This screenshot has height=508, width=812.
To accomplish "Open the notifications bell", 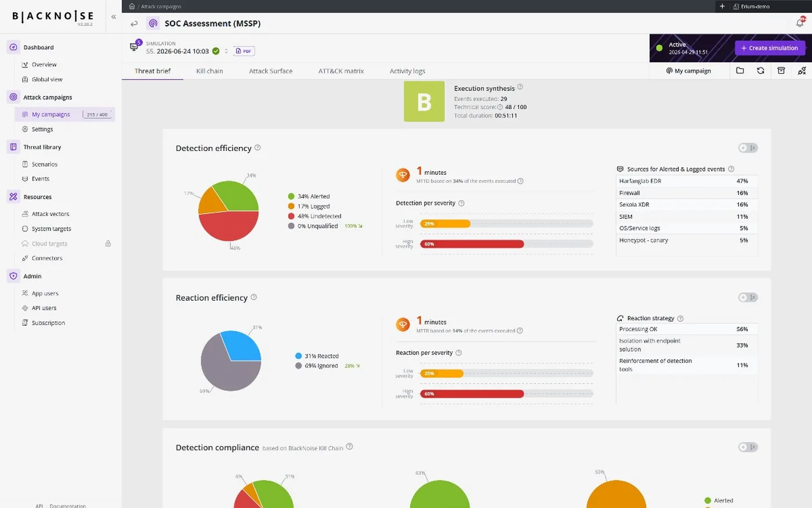I will (x=800, y=23).
